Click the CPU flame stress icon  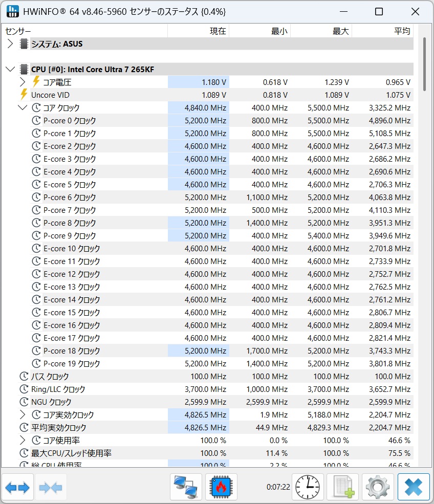point(221,488)
